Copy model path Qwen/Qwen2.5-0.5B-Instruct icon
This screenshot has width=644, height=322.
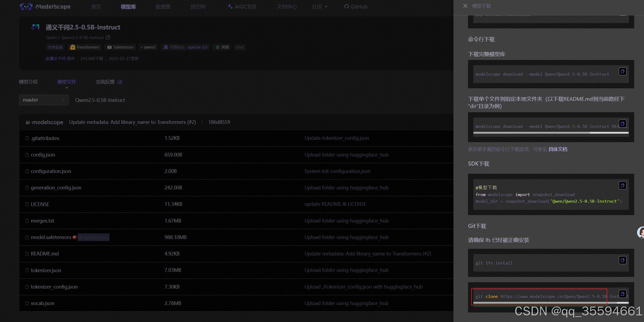pyautogui.click(x=108, y=37)
